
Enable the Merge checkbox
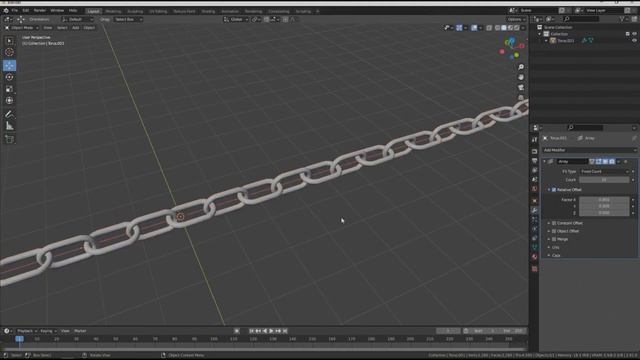[554, 239]
